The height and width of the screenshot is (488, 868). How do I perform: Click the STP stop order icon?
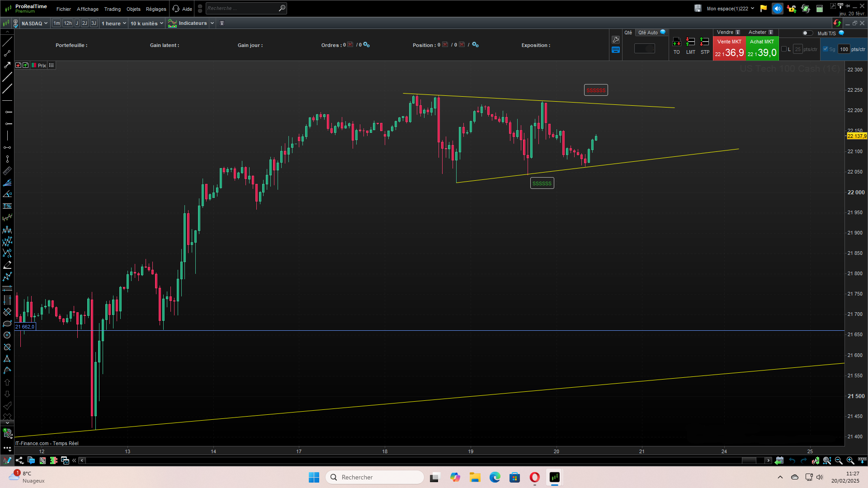(704, 42)
